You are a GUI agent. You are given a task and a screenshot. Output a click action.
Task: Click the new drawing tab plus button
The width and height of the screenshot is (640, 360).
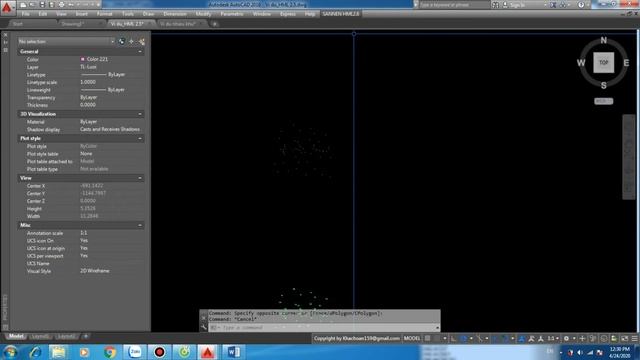215,24
